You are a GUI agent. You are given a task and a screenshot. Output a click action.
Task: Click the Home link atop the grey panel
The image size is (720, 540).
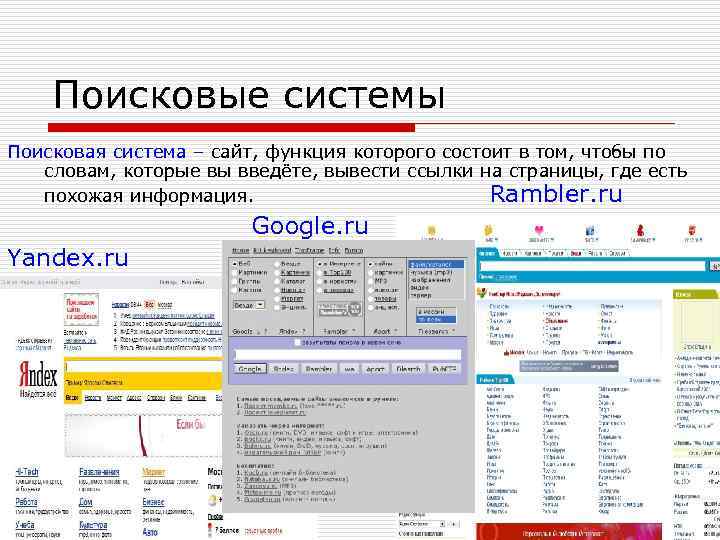[240, 251]
